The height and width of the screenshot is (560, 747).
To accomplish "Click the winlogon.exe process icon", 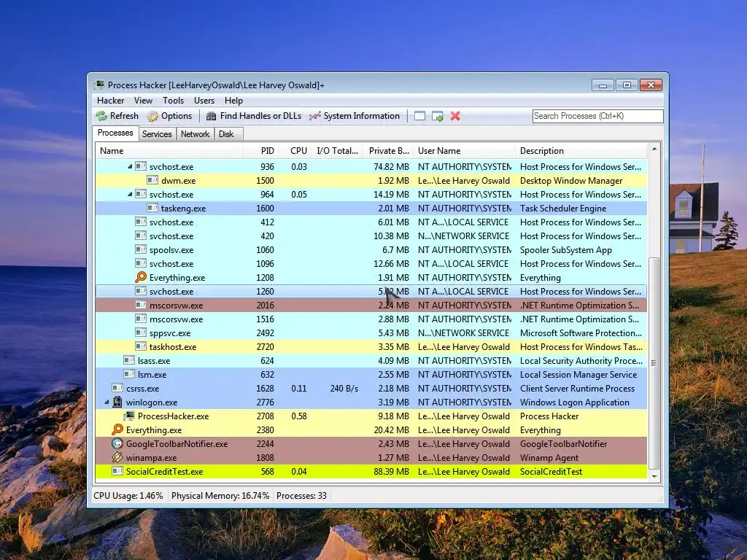I will tap(117, 402).
